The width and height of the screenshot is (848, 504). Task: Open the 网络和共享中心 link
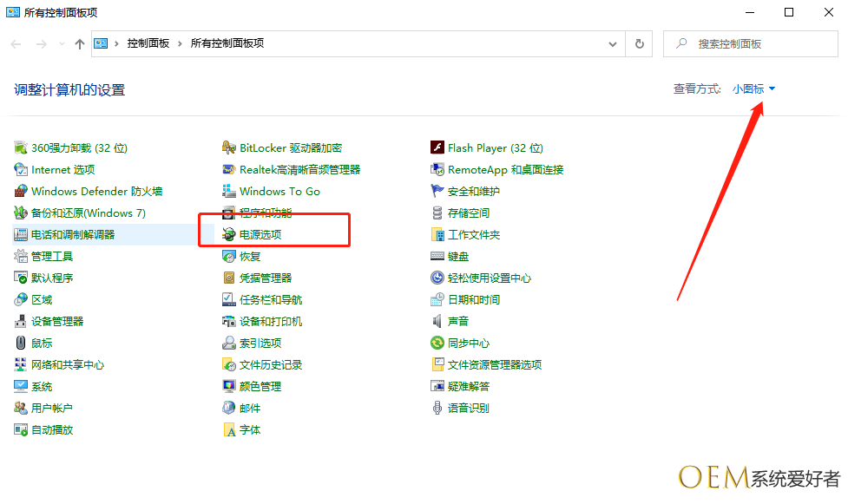(x=67, y=365)
